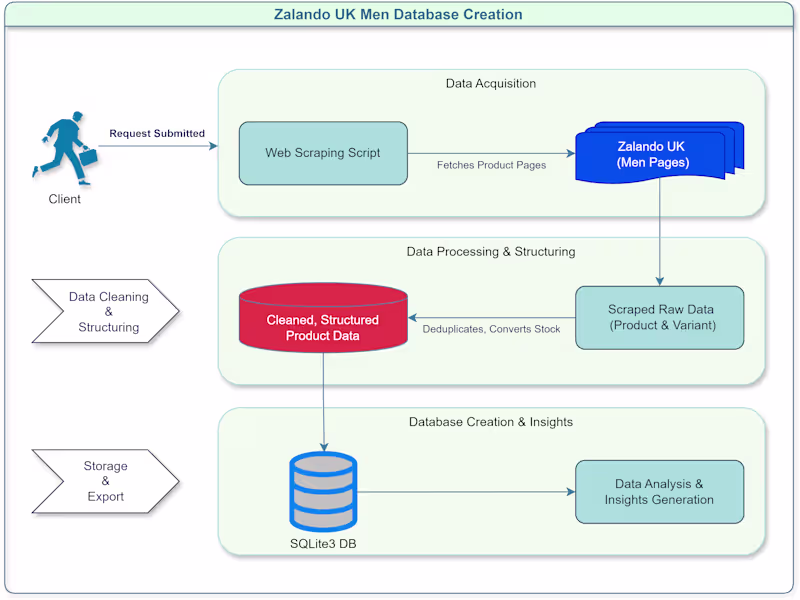Select the SQLite3 database cylinder icon
Image resolution: width=800 pixels, height=600 pixels.
323,492
